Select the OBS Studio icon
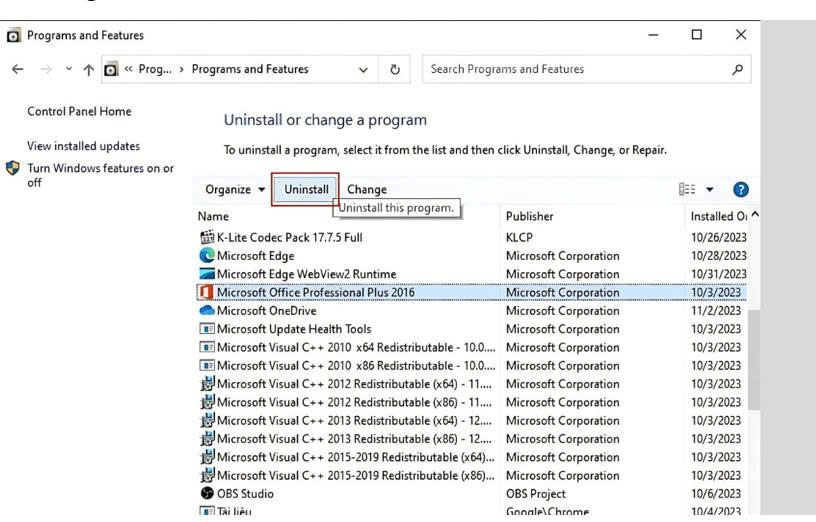The width and height of the screenshot is (816, 522). point(207,493)
